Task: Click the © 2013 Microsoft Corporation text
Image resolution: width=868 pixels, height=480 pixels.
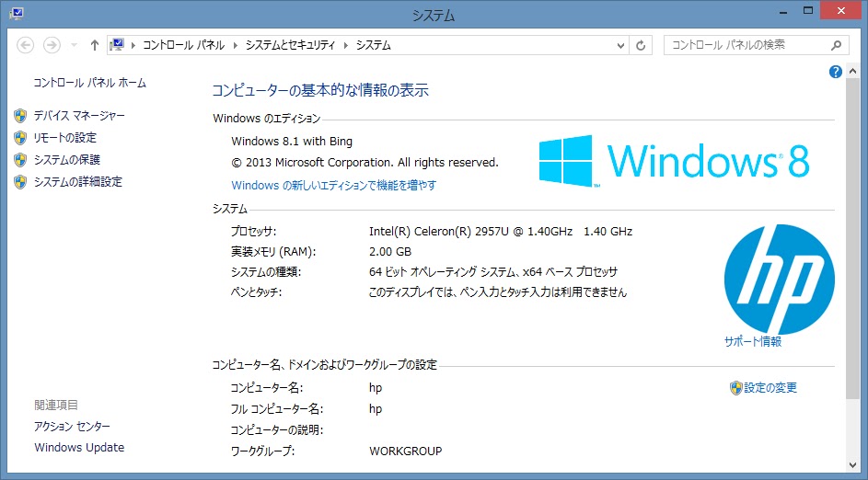Action: 365,163
